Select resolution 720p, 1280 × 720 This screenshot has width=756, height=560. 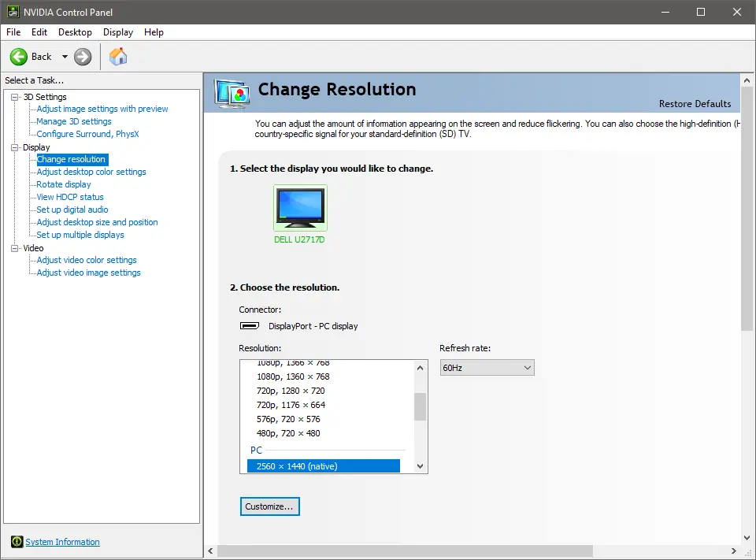click(291, 391)
